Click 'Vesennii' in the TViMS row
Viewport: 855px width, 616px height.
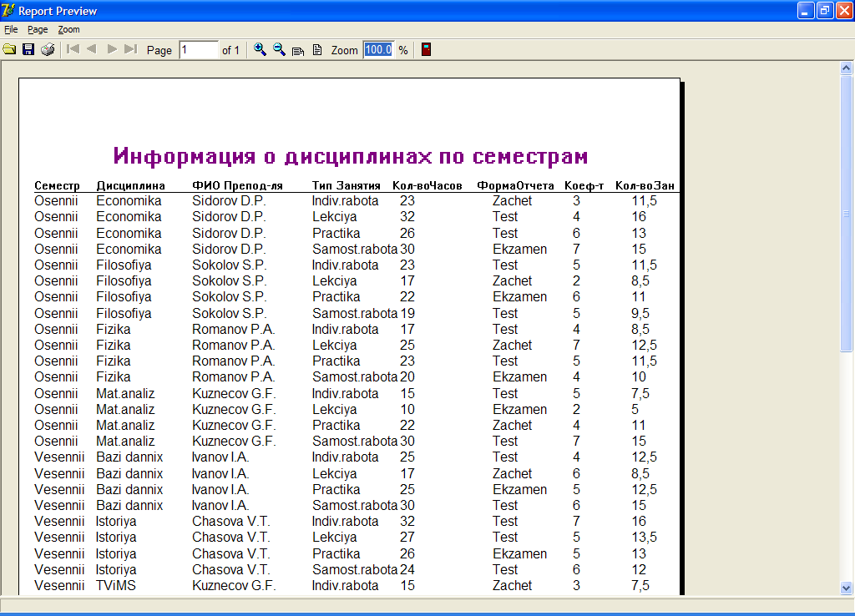pos(59,585)
